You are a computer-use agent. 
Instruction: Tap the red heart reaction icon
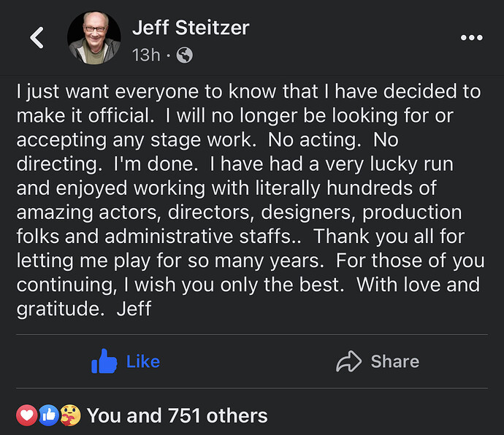click(x=26, y=415)
